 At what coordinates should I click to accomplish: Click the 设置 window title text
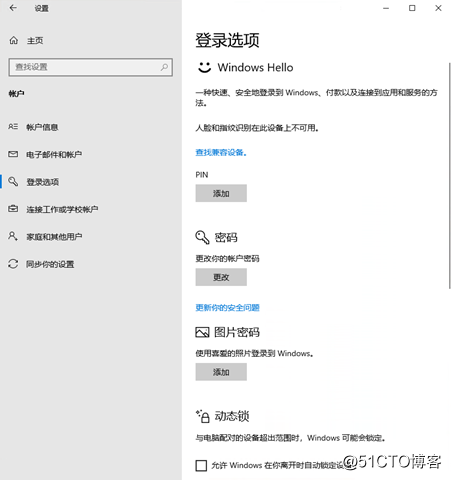[x=42, y=8]
